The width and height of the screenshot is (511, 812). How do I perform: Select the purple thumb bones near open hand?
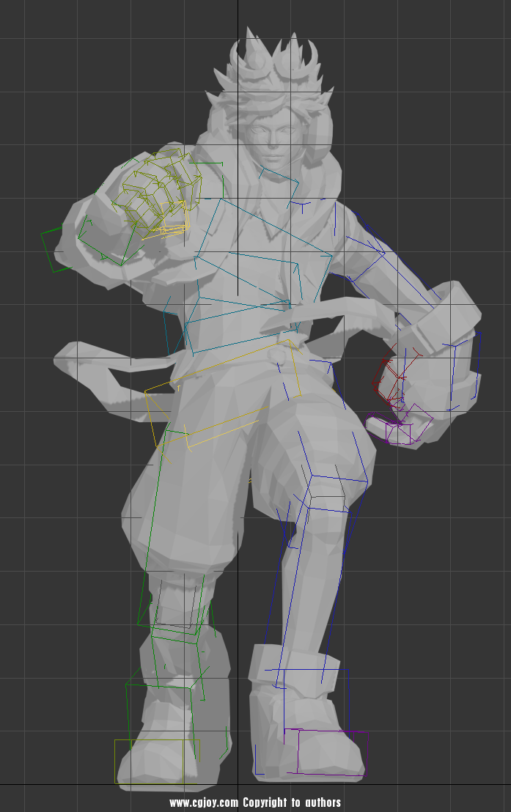[400, 426]
